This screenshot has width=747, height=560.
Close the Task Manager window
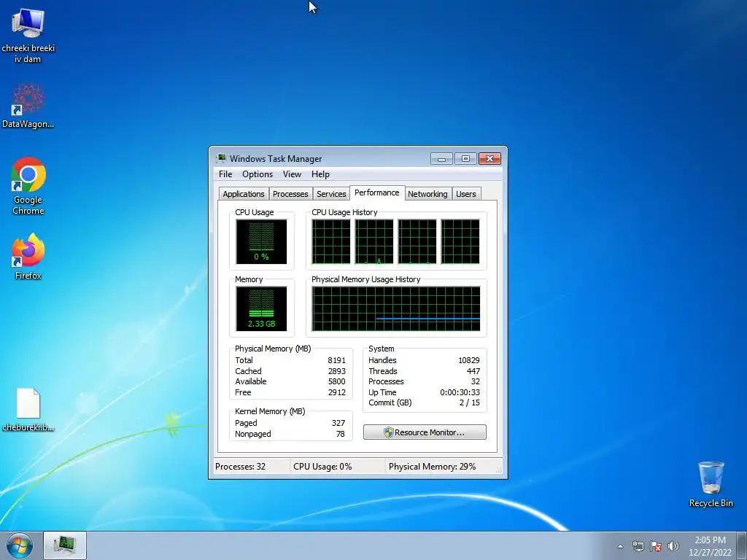[489, 158]
